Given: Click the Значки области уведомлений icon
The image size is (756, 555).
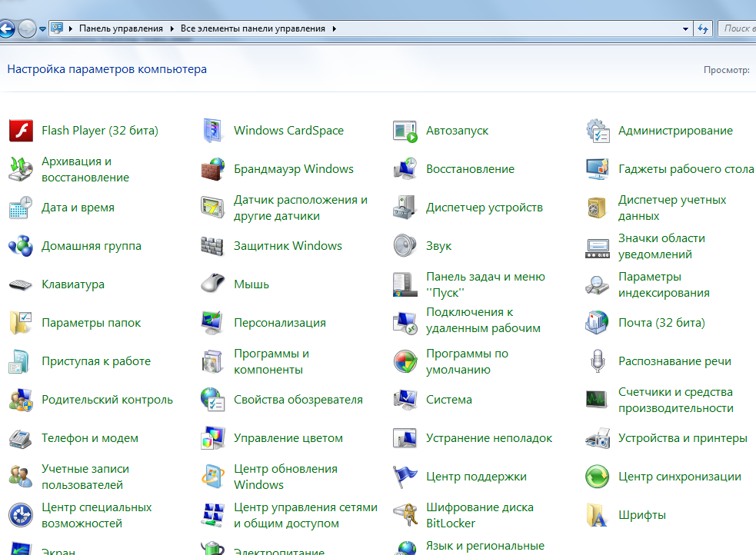Looking at the screenshot, I should tap(598, 248).
